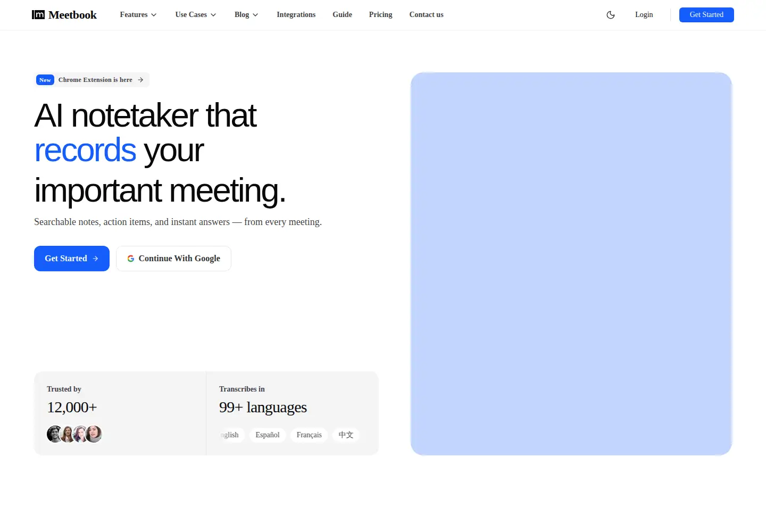Viewport: 766px width, 532px height.
Task: Select the 中文 language chip
Action: (x=346, y=435)
